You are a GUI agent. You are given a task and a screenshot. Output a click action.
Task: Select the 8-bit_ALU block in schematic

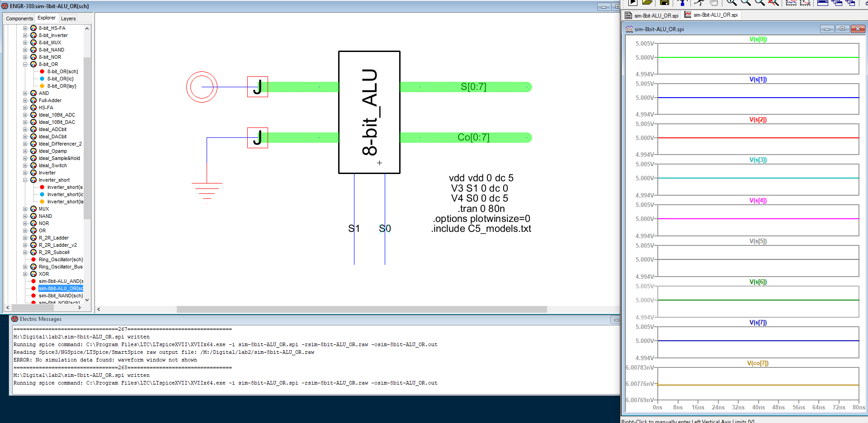pos(369,112)
